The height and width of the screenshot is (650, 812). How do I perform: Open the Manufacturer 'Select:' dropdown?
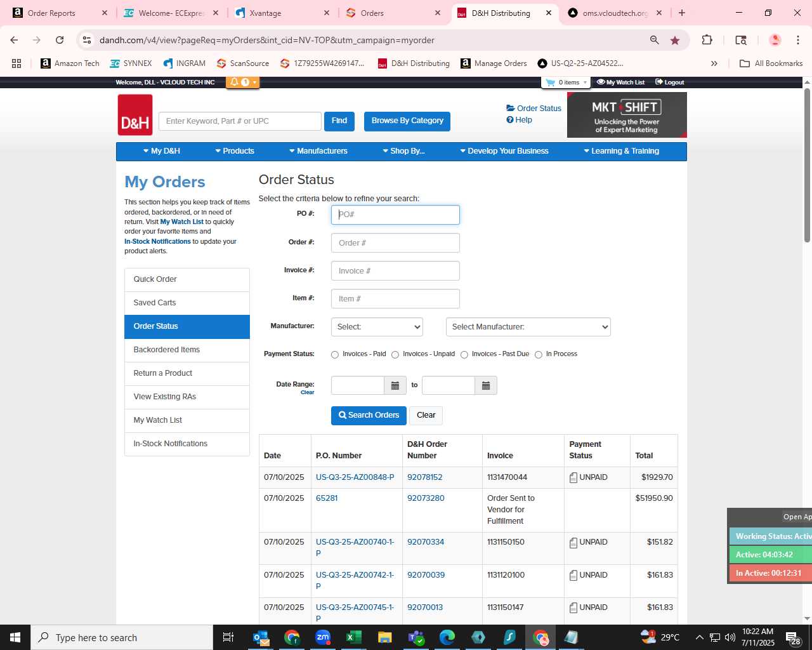377,327
